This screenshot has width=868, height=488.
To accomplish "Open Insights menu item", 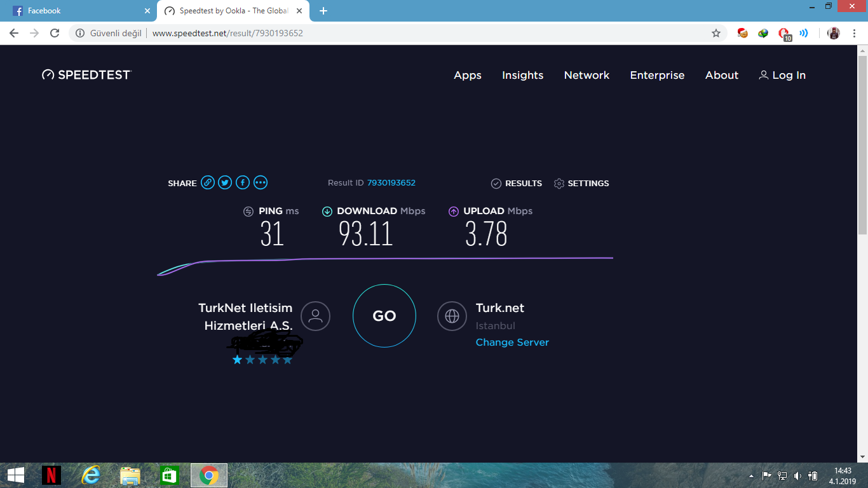I will click(x=523, y=75).
